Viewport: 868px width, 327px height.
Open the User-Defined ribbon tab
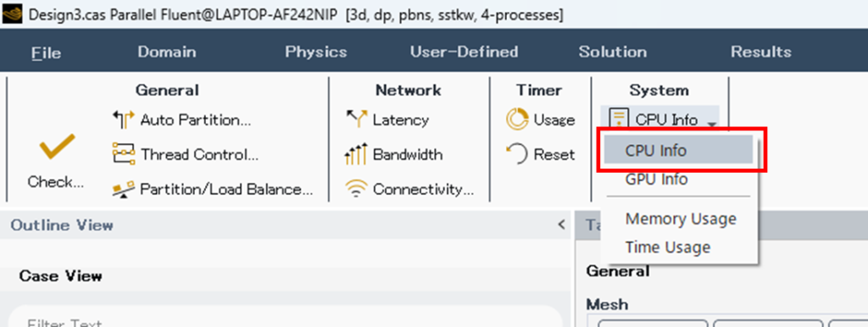(464, 52)
